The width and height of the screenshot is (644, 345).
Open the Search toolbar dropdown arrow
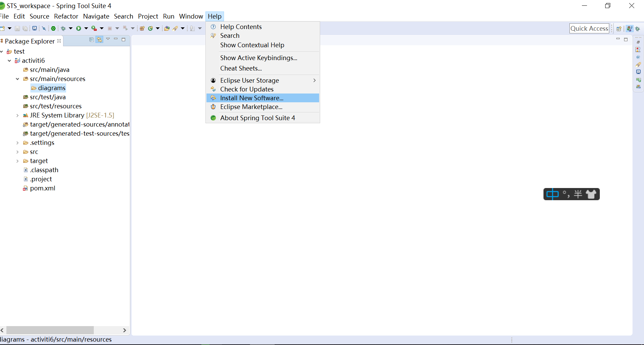pos(183,28)
